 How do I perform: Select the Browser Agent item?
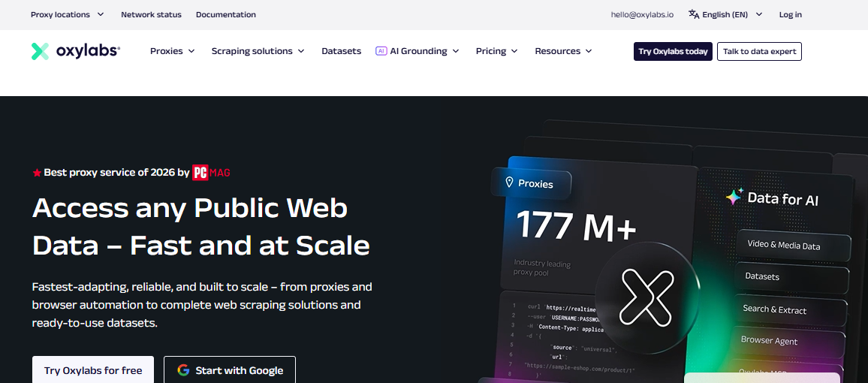788,341
